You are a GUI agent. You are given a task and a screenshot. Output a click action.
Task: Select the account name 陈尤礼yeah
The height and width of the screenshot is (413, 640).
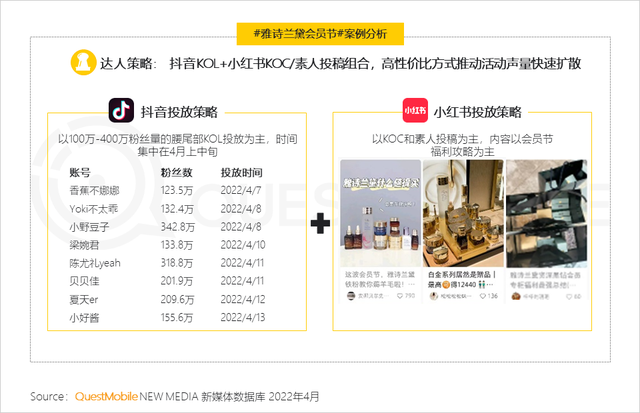pos(95,263)
